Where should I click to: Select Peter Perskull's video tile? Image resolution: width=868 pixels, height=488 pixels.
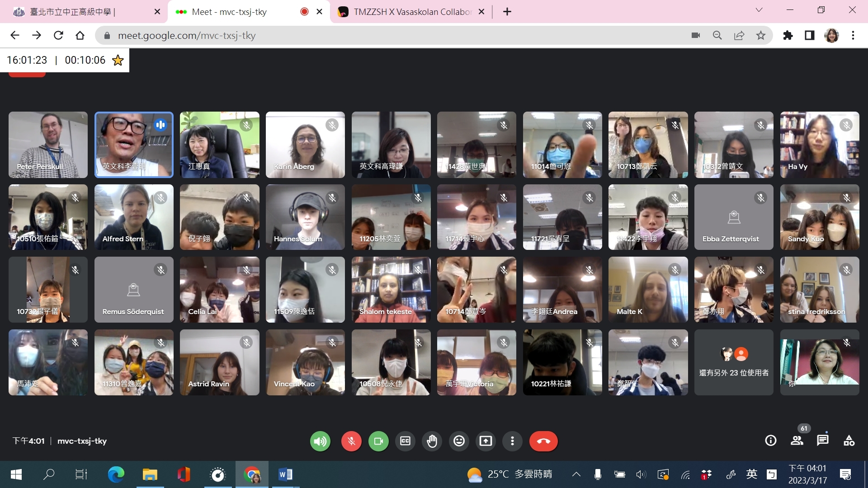pos(48,145)
